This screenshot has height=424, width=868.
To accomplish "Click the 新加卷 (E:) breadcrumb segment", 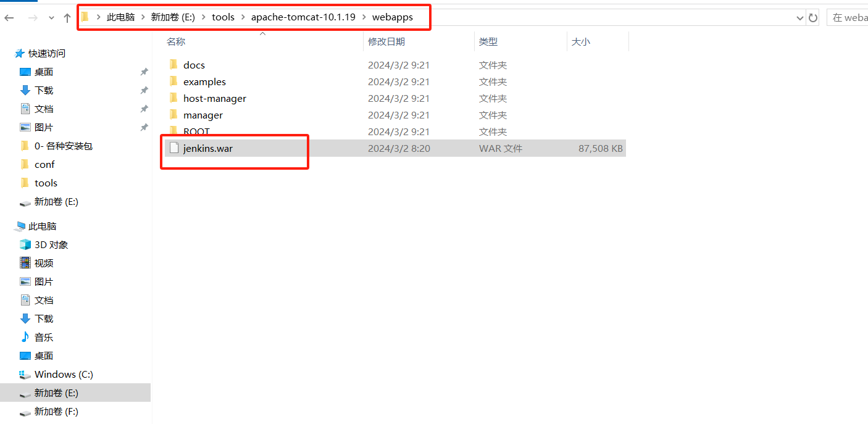I will [172, 17].
